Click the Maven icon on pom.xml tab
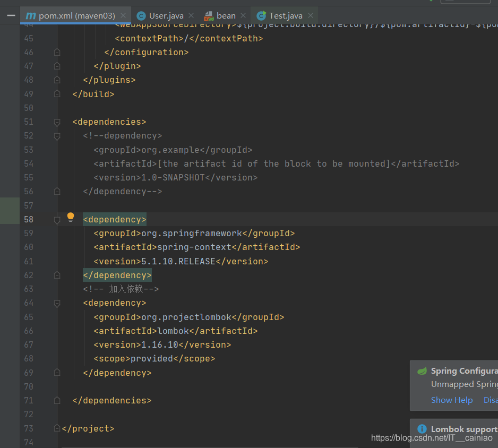The width and height of the screenshot is (498, 448). 30,15
